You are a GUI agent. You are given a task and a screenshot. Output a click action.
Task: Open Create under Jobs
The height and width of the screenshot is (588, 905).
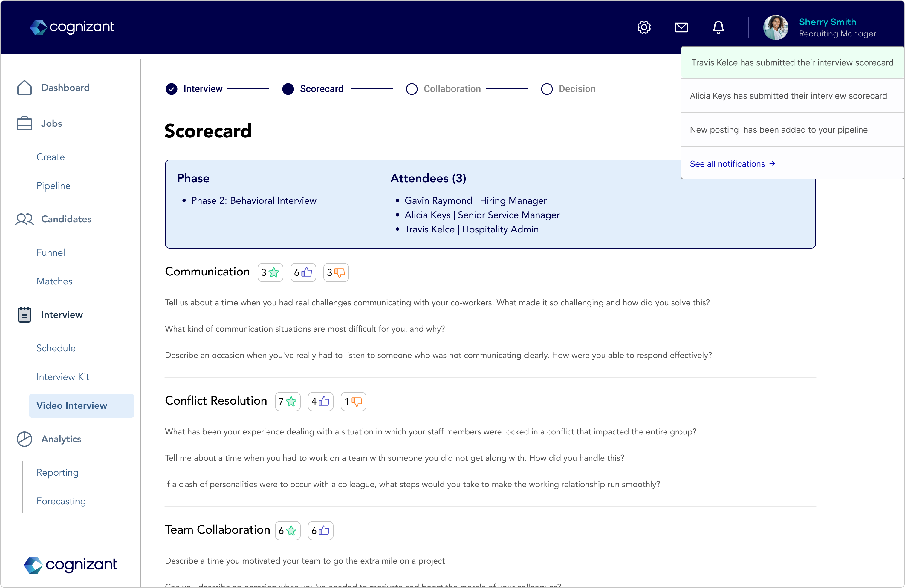click(x=51, y=157)
